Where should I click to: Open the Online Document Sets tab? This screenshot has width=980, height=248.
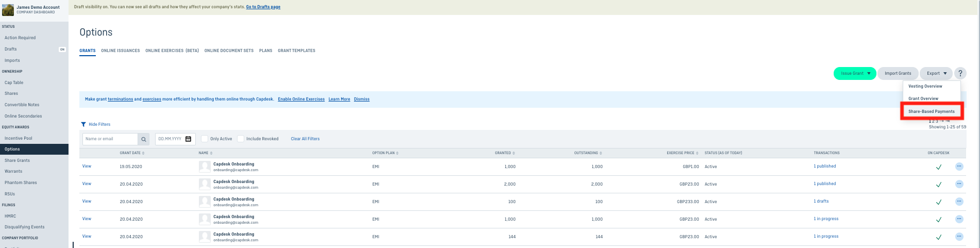point(229,51)
